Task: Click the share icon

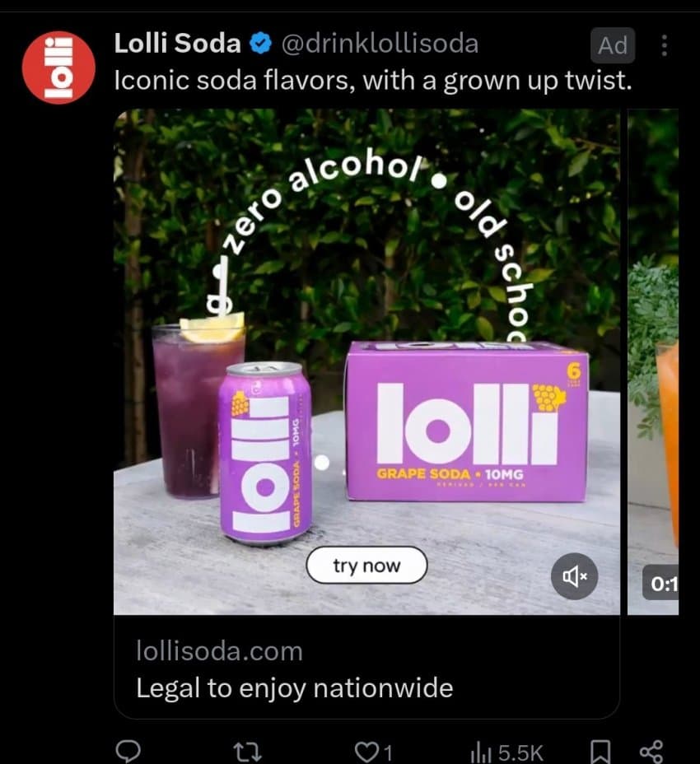Action: [651, 752]
